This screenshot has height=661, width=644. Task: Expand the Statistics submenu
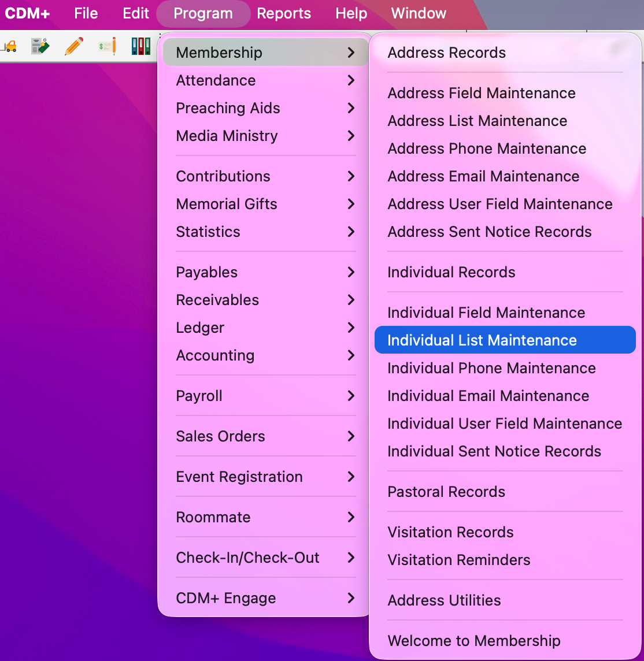pos(265,232)
